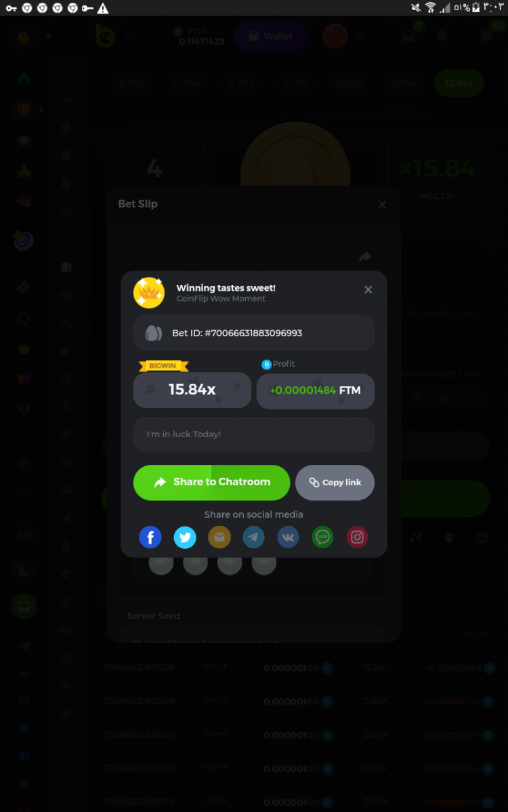Screen dimensions: 508x812
Task: Share win on Facebook
Action: (150, 538)
